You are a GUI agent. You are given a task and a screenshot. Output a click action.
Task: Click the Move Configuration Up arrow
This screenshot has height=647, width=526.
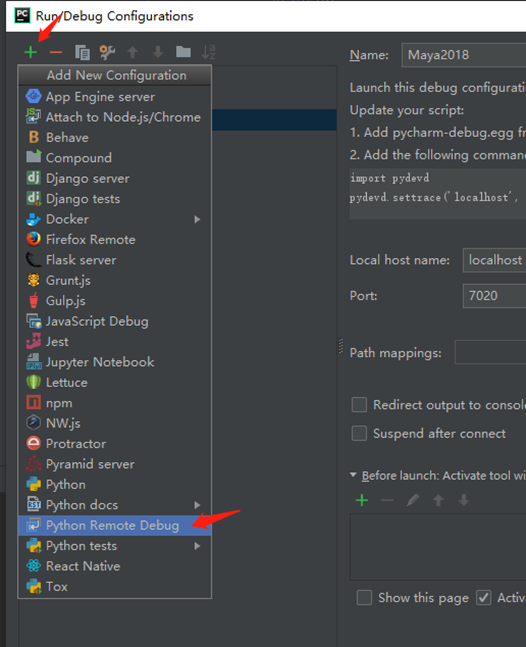click(132, 52)
